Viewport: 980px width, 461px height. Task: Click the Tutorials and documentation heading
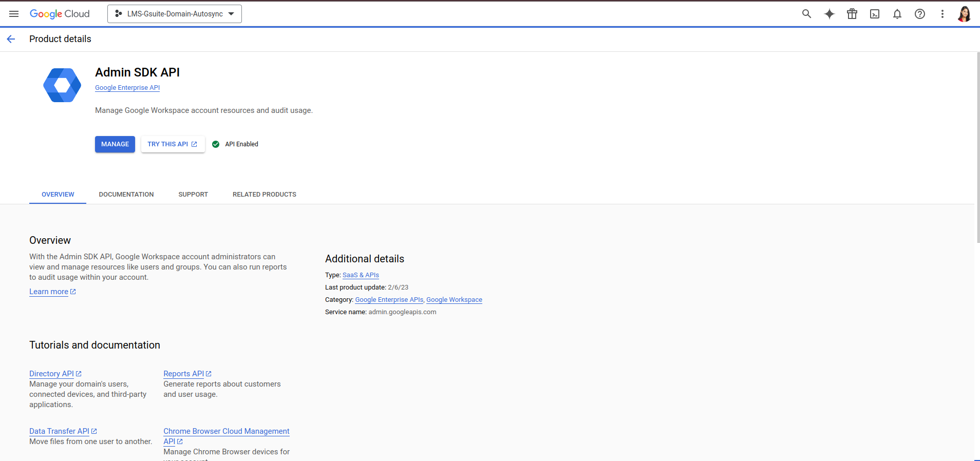point(95,345)
